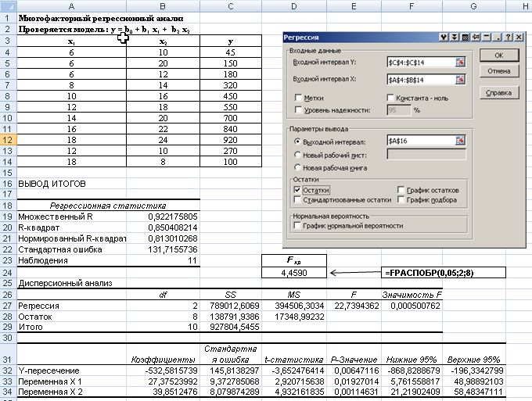Click the range selector icon for output interval $A$16
Viewport: 532px width, 401px height.
tap(460, 141)
